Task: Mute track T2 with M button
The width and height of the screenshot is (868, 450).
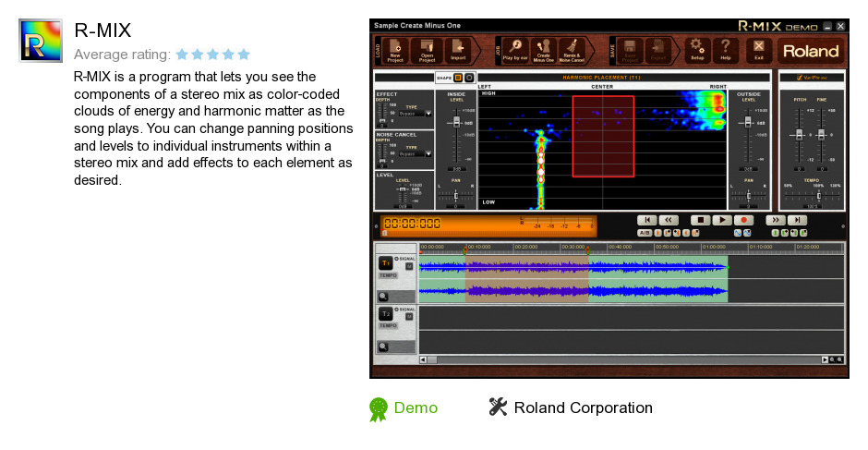Action: pos(409,316)
